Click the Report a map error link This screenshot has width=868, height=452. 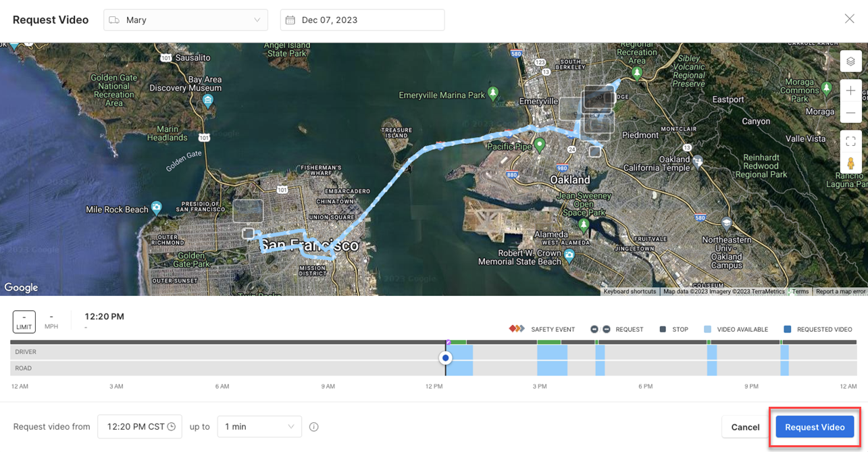[x=840, y=291]
